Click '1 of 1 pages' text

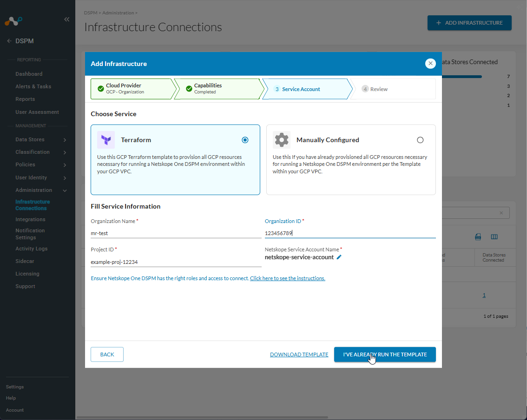pyautogui.click(x=496, y=316)
